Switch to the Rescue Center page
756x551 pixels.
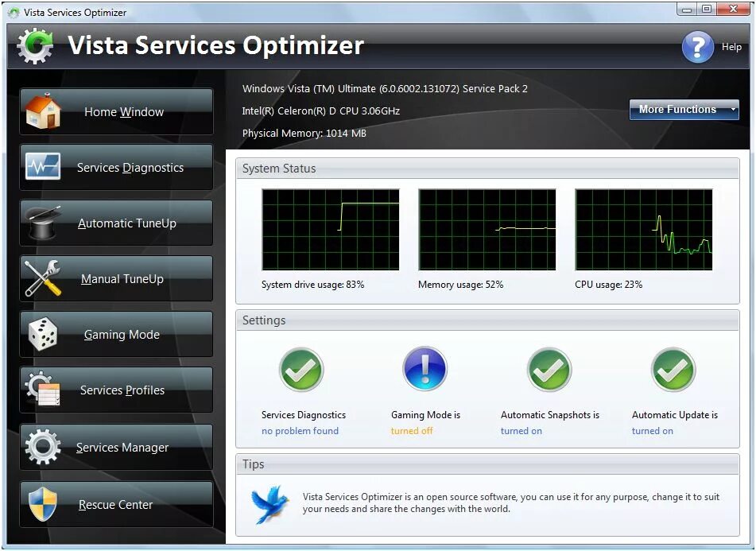115,504
